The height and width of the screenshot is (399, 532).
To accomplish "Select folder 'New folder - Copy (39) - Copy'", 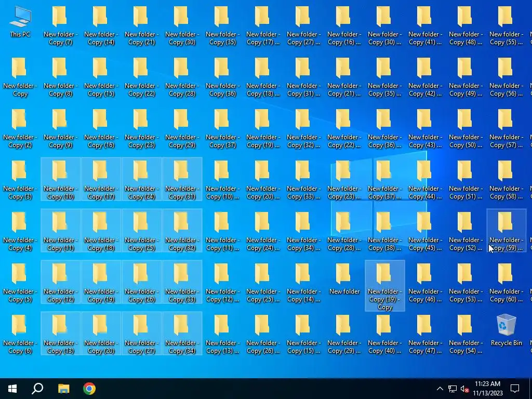I will coord(385,286).
